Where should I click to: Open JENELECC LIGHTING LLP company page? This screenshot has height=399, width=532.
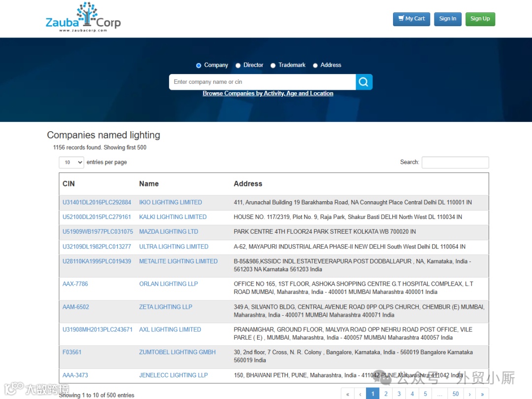coord(173,375)
